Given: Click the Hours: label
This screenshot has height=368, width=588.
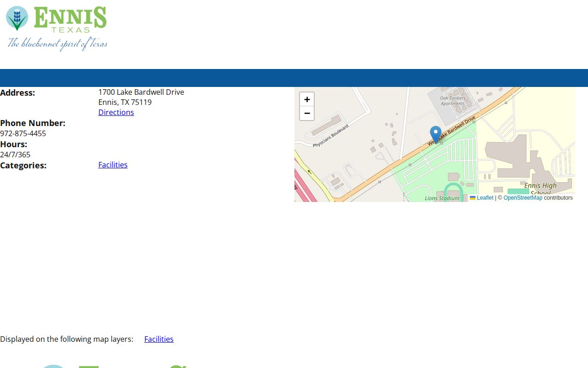Looking at the screenshot, I should point(14,144).
